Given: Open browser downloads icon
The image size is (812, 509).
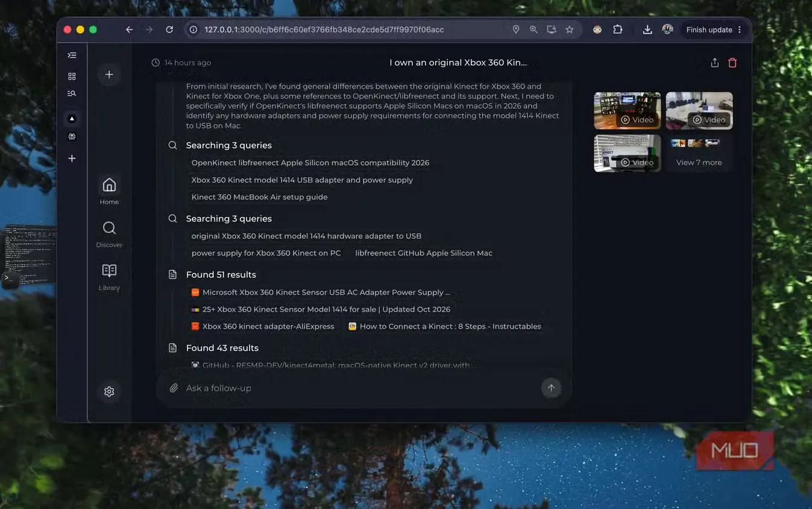Looking at the screenshot, I should pos(647,30).
